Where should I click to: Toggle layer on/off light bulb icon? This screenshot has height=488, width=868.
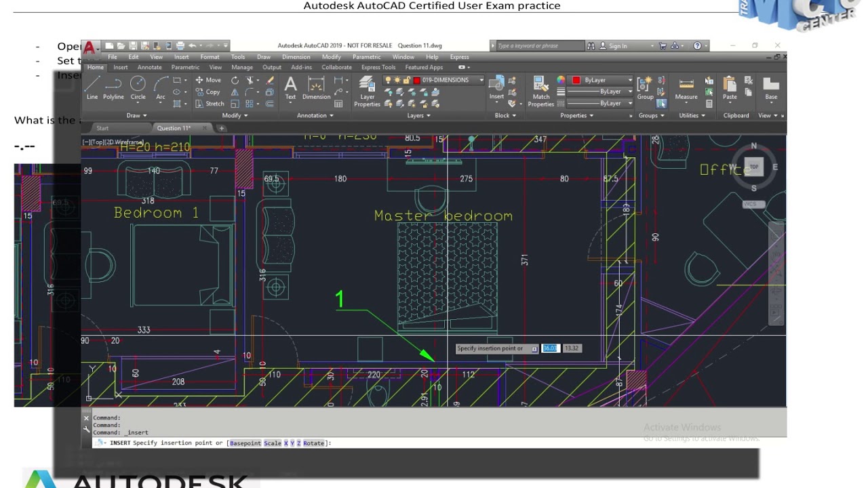[388, 80]
